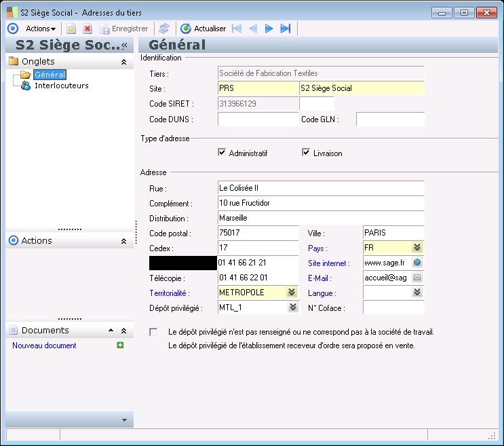Expand the Territorialité dropdown list
The image size is (504, 446).
[292, 293]
